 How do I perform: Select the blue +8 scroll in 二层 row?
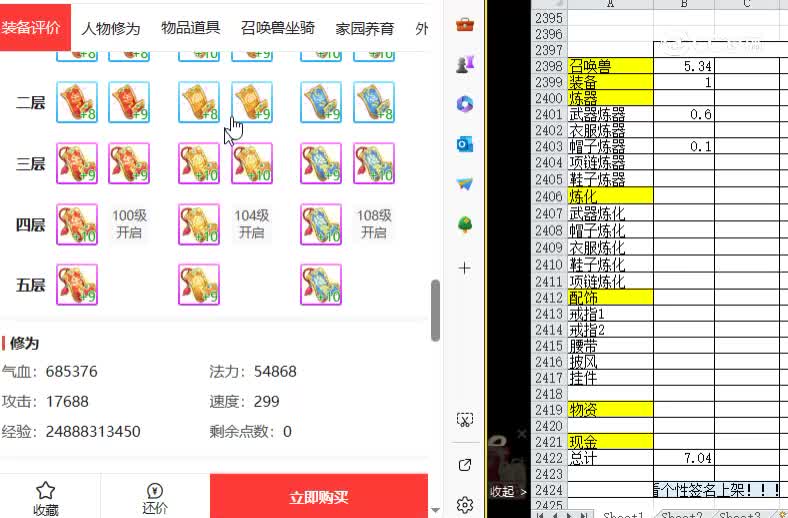click(374, 102)
